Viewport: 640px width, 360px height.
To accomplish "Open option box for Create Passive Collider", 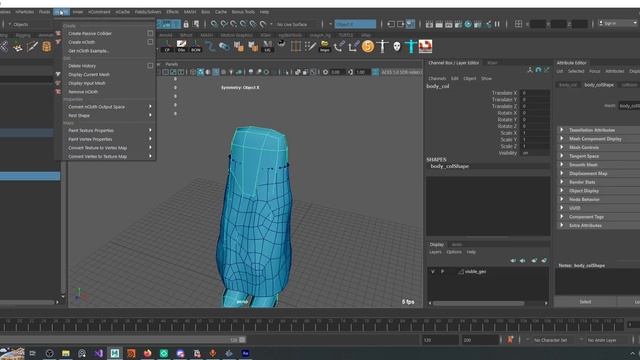I will pyautogui.click(x=150, y=33).
